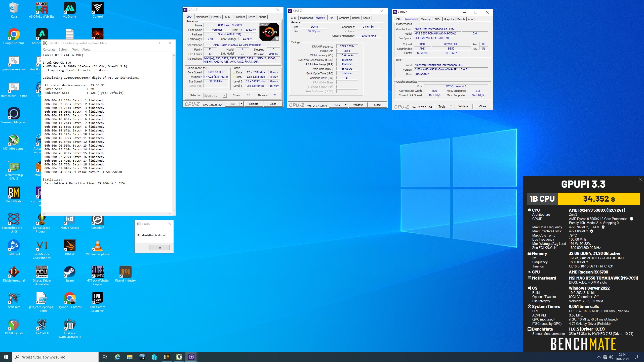
Task: Launch BenchMate desktop shortcut
Action: coord(14,195)
